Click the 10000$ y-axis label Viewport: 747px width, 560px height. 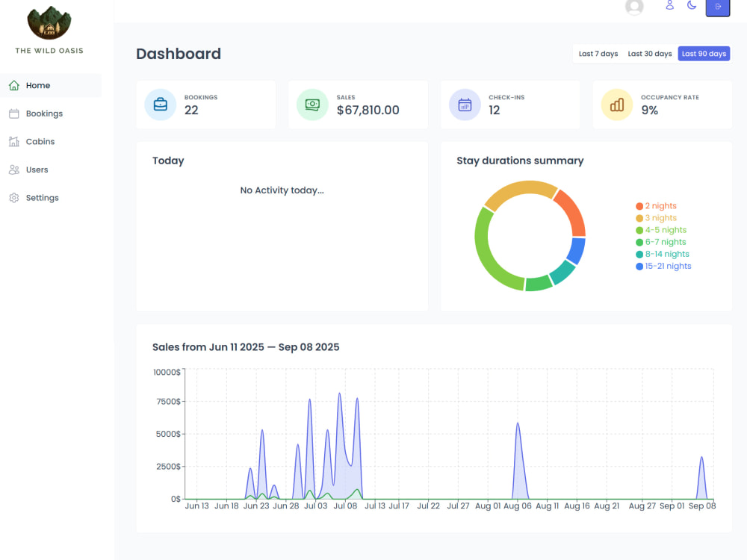tap(167, 373)
